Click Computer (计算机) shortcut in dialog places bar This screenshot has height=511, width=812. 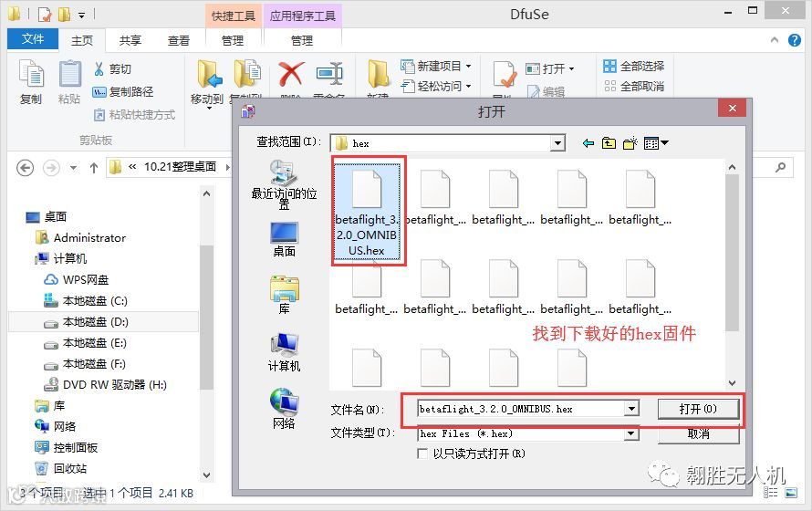point(284,352)
